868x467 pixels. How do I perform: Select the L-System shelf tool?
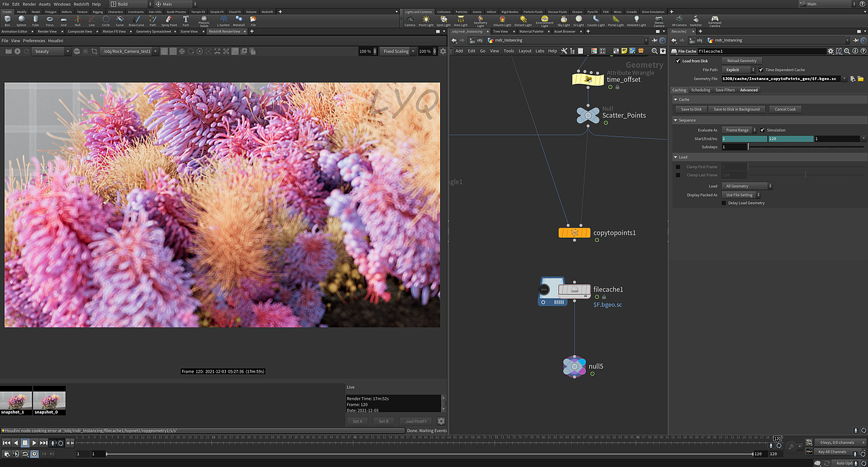pos(223,20)
